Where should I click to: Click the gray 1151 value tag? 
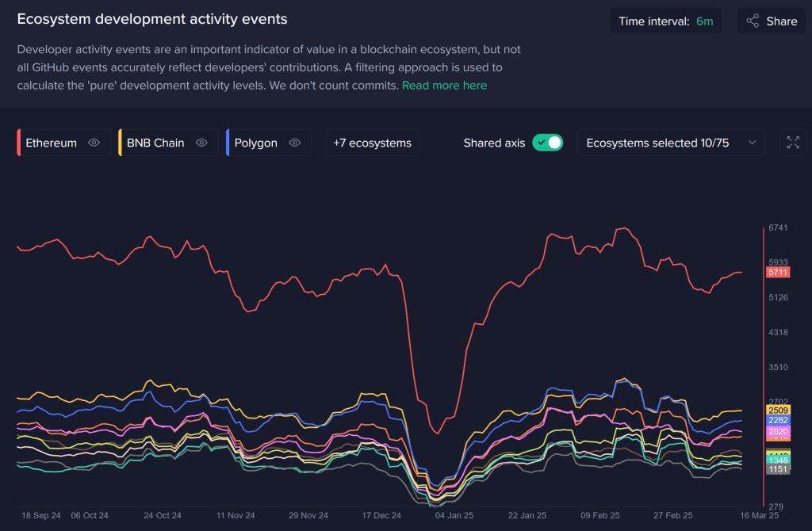click(778, 469)
